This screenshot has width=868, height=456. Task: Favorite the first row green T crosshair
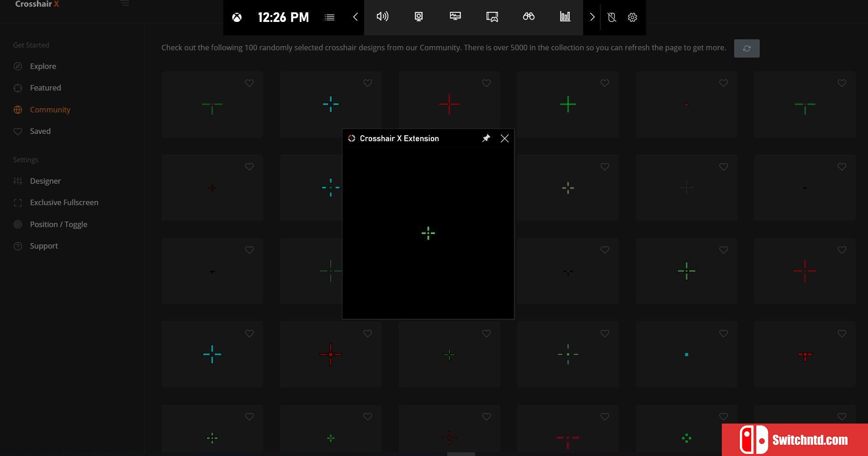pos(249,83)
